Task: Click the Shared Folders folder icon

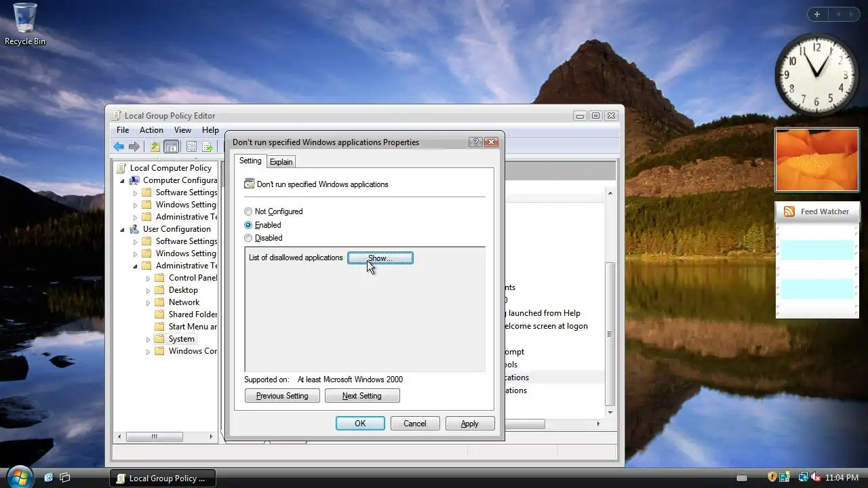Action: pos(160,314)
